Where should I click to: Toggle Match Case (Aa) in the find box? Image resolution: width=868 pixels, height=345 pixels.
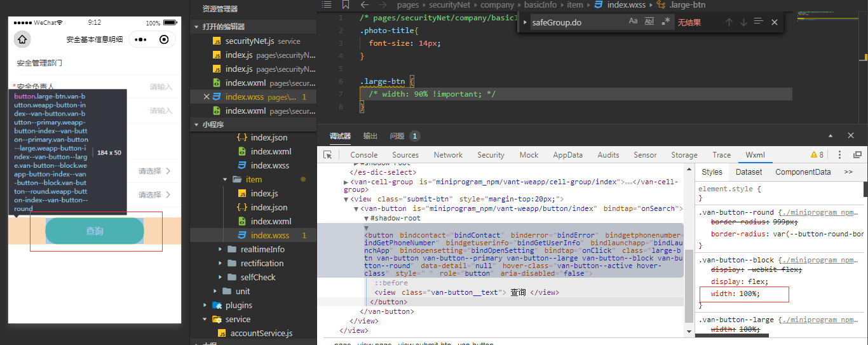633,22
